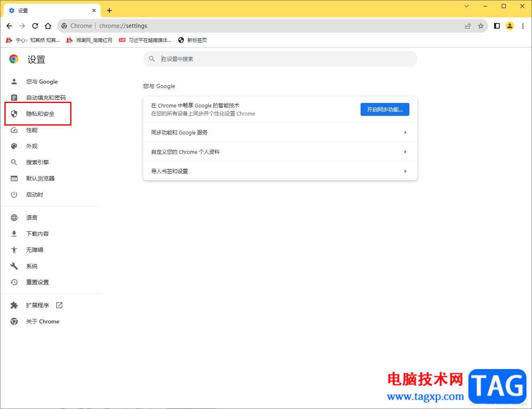This screenshot has width=532, height=409.
Task: Click the person icon next to 您与 Google
Action: 14,82
